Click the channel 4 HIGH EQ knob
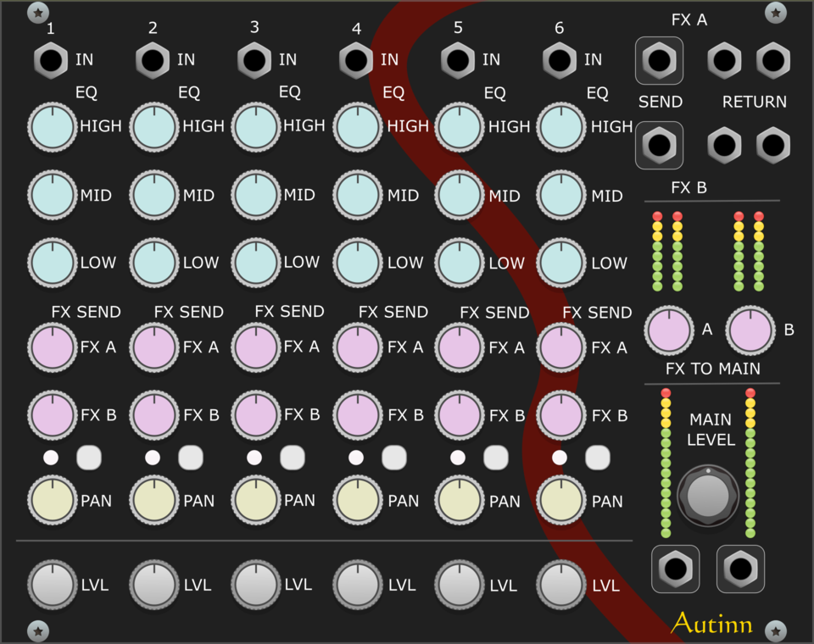This screenshot has width=814, height=644. click(358, 127)
